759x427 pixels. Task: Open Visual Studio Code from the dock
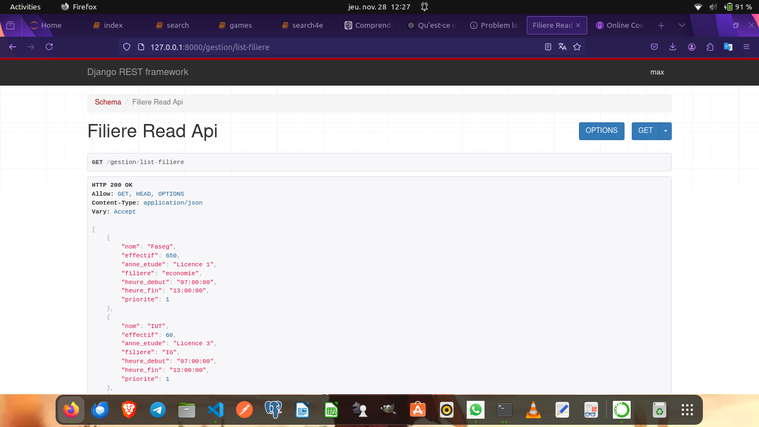point(215,410)
